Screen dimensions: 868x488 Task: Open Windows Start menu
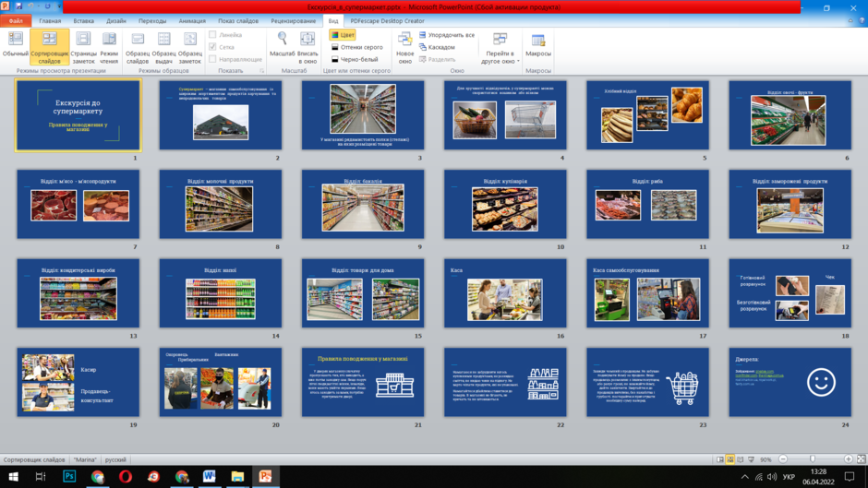click(13, 476)
